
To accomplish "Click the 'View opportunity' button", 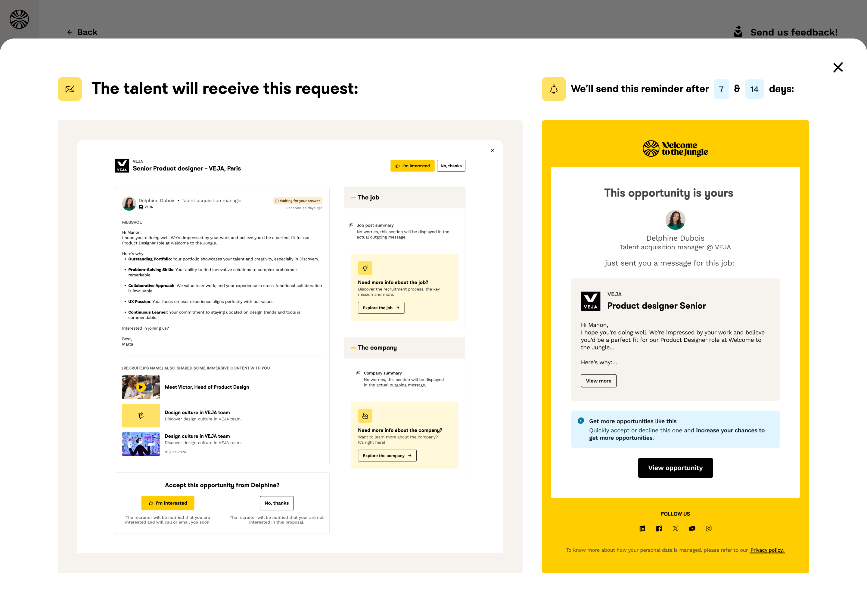I will tap(675, 468).
